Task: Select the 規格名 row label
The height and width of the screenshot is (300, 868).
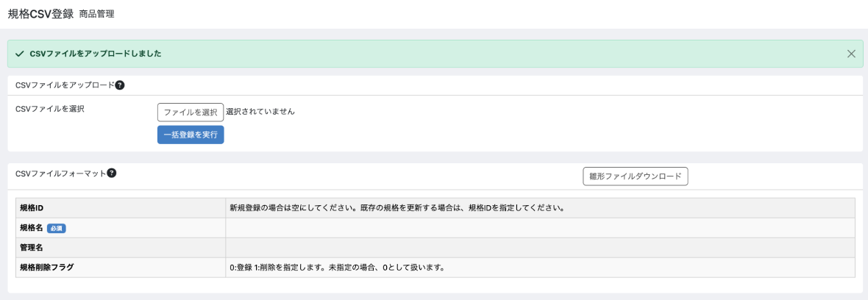Action: pos(32,228)
